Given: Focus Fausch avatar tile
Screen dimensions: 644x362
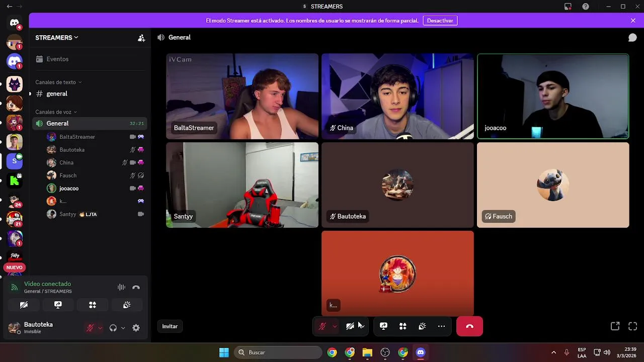Looking at the screenshot, I should 553,185.
